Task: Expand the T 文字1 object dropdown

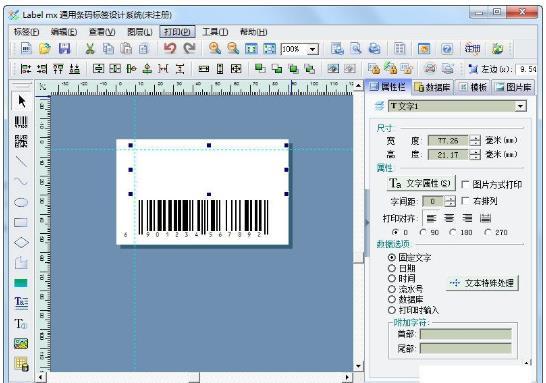Action: 520,106
